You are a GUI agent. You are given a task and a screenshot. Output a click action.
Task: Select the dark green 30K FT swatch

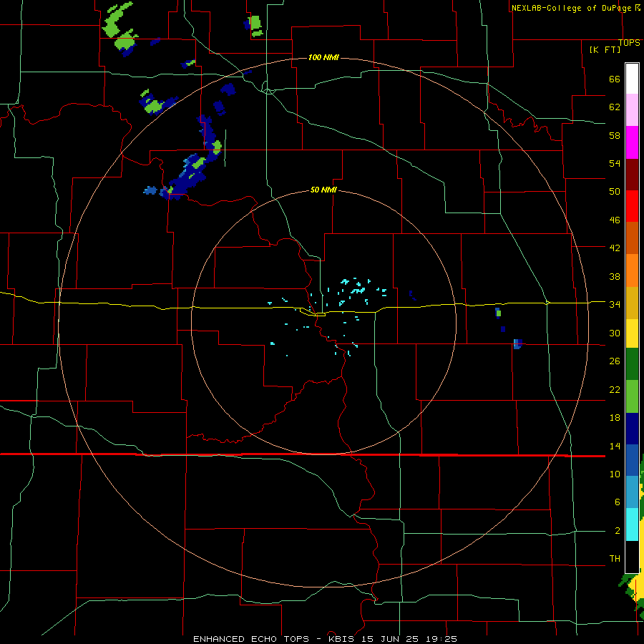632,364
